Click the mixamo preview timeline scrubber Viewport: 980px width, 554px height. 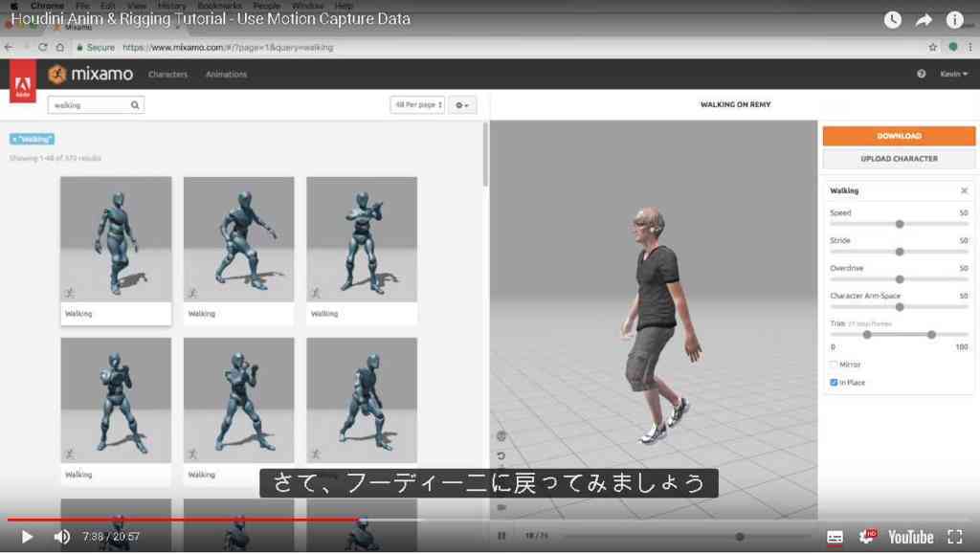[x=740, y=537]
